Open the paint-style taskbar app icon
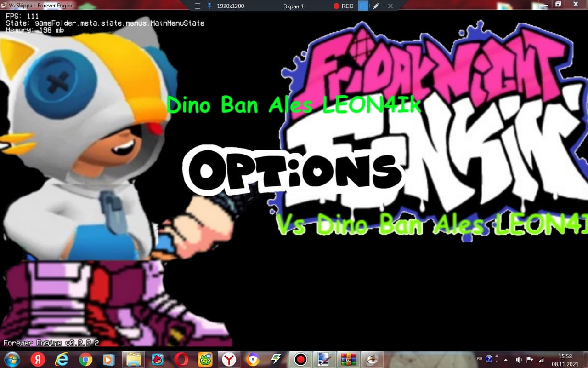The height and width of the screenshot is (368, 588). [324, 359]
